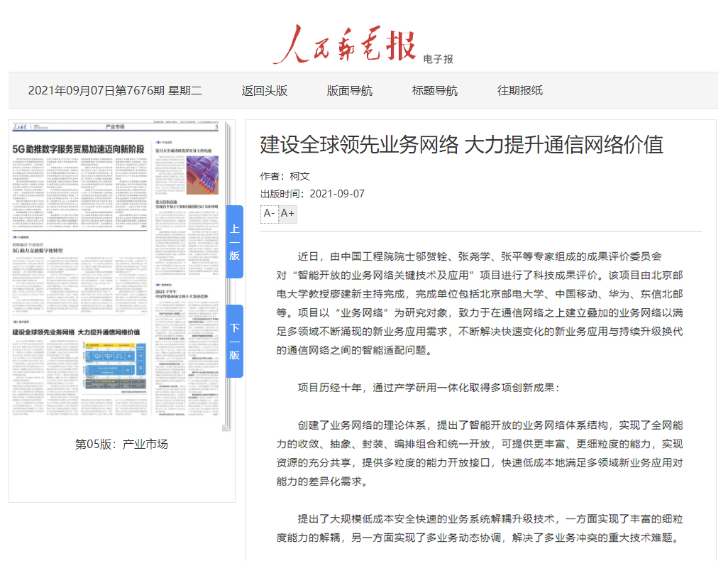The image size is (728, 561).
Task: Go to next page via 下一版
Action: pos(234,341)
